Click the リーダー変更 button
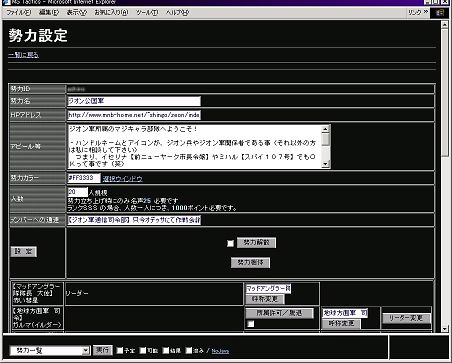The height and width of the screenshot is (363, 452). tap(406, 318)
